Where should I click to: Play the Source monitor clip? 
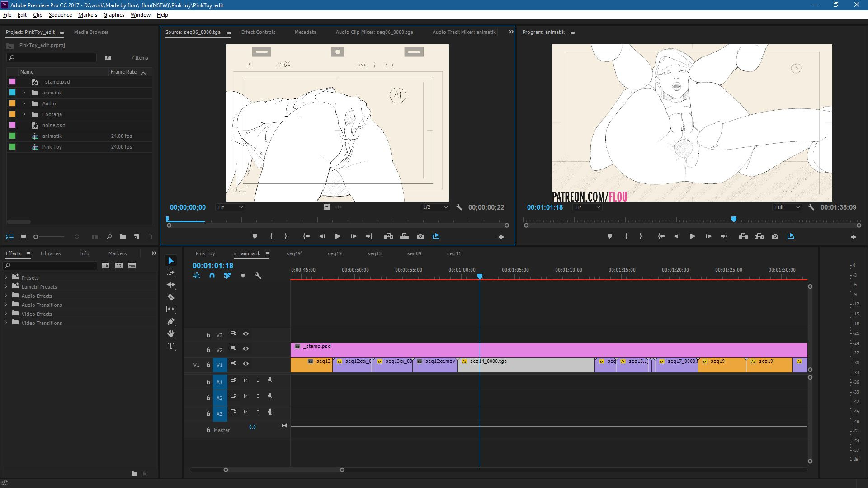(337, 236)
